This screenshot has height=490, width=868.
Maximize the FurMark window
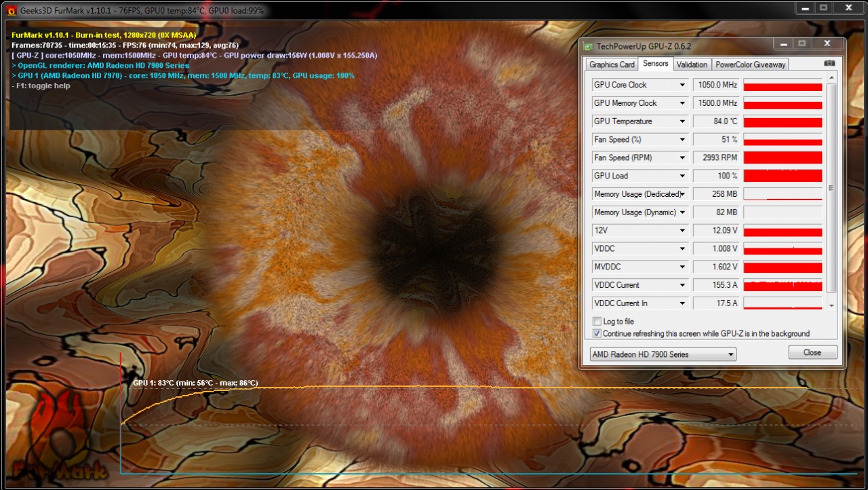pos(824,7)
